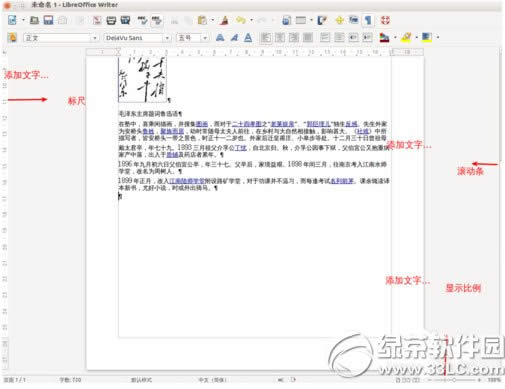This screenshot has height=389, width=505.
Task: Toggle AutoSpellcheck
Action: 157,20
